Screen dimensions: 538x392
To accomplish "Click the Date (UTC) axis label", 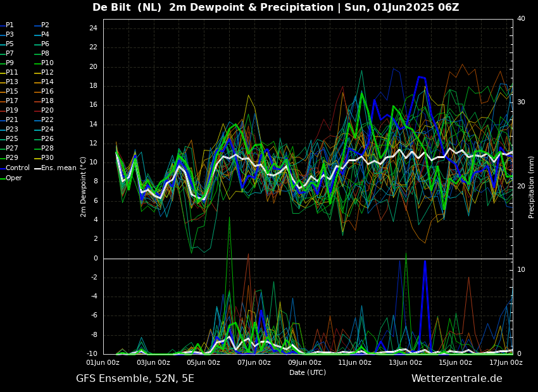I will [x=308, y=372].
